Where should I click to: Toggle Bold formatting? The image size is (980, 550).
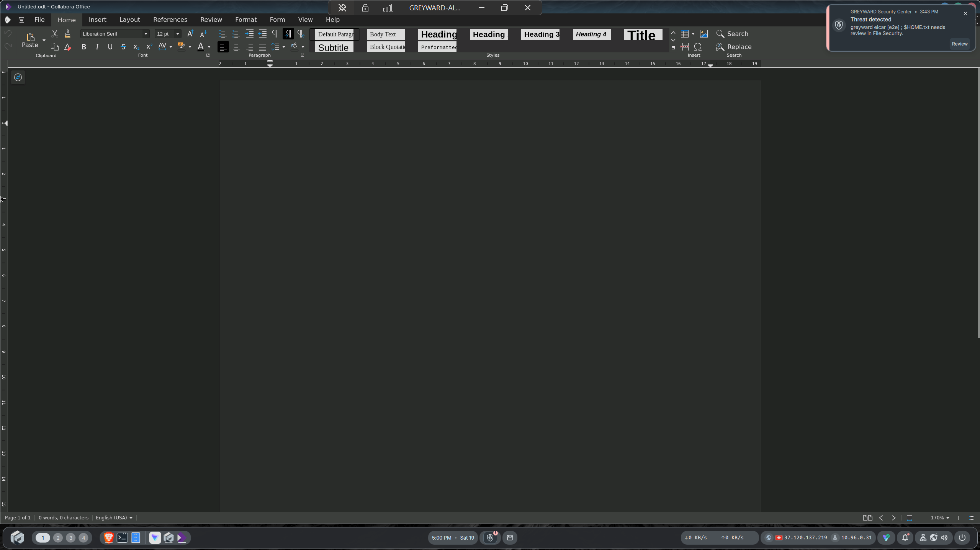pos(84,47)
